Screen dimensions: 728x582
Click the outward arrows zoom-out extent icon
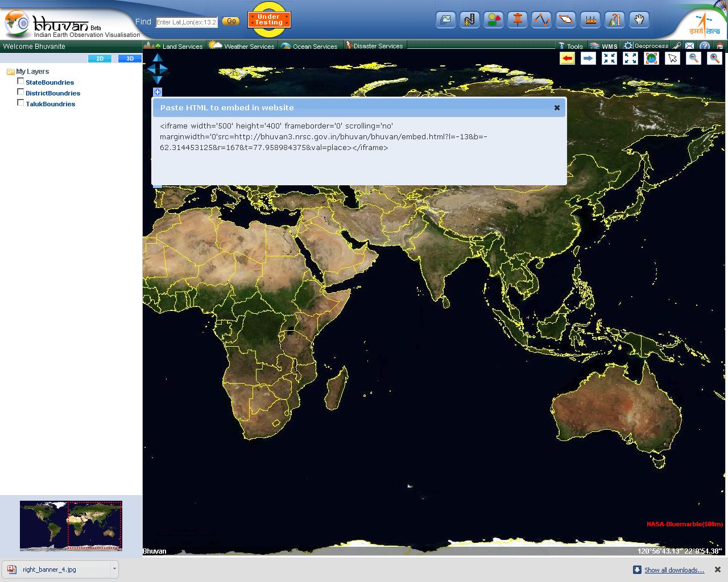[630, 58]
